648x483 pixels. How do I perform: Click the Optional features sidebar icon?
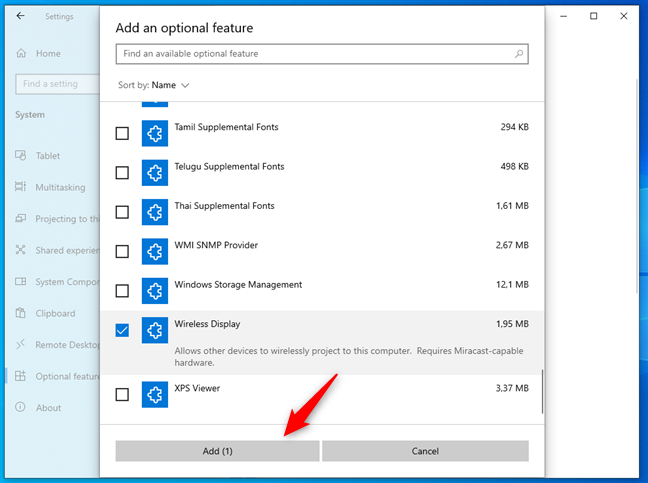[21, 376]
